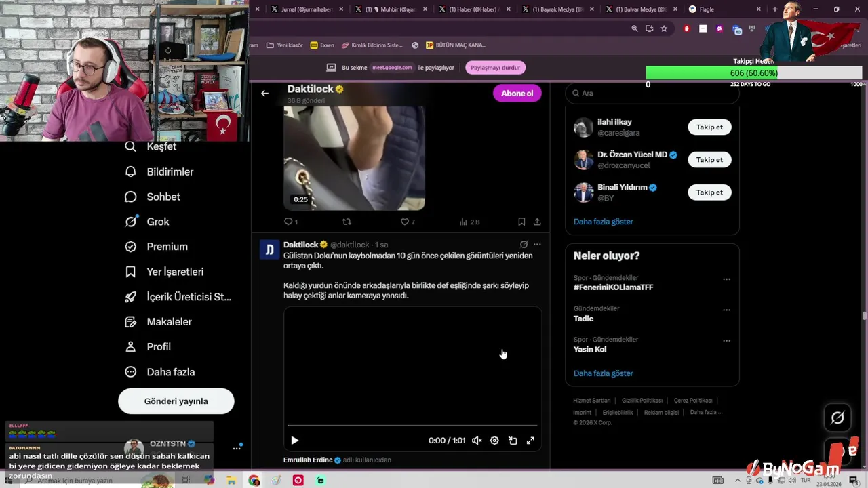Open the Tadic trend
Viewport: 868px width, 488px height.
[583, 319]
